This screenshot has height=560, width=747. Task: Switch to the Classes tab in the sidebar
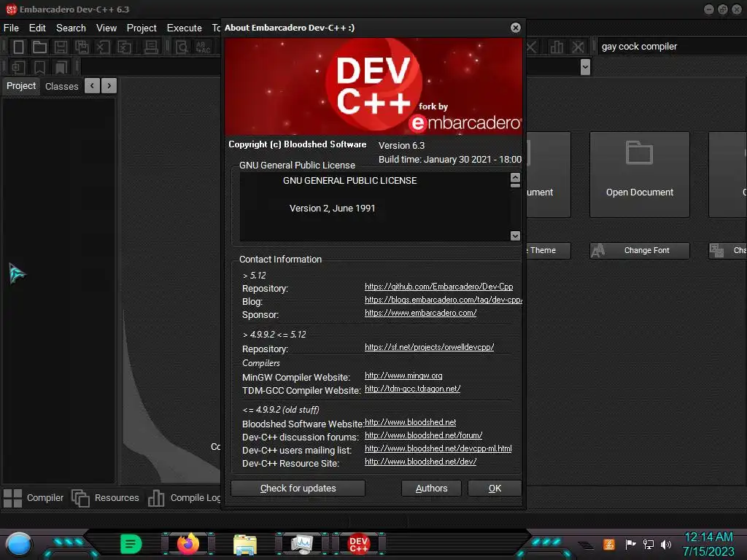point(61,86)
